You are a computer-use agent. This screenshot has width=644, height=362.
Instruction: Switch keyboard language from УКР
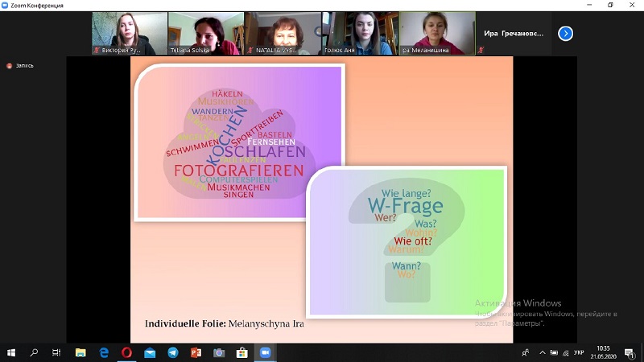coord(579,352)
